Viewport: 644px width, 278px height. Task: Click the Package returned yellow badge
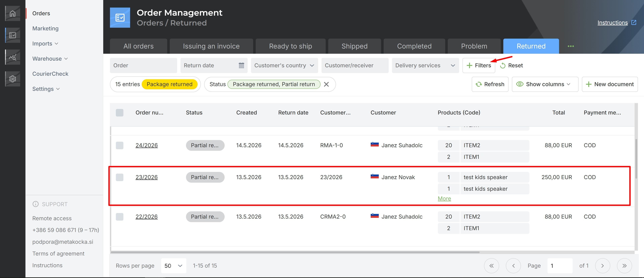170,84
